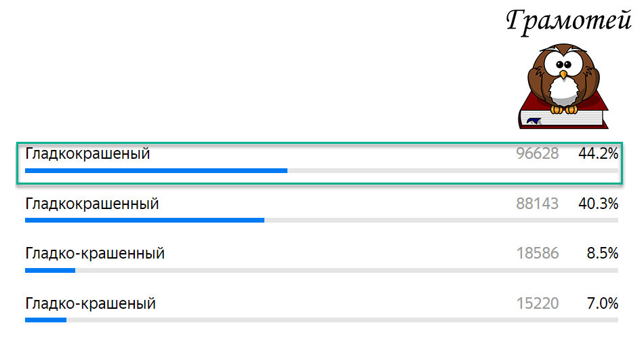Choose the Гладко-крашеный option label
Viewport: 644px width, 340px height.
point(90,303)
